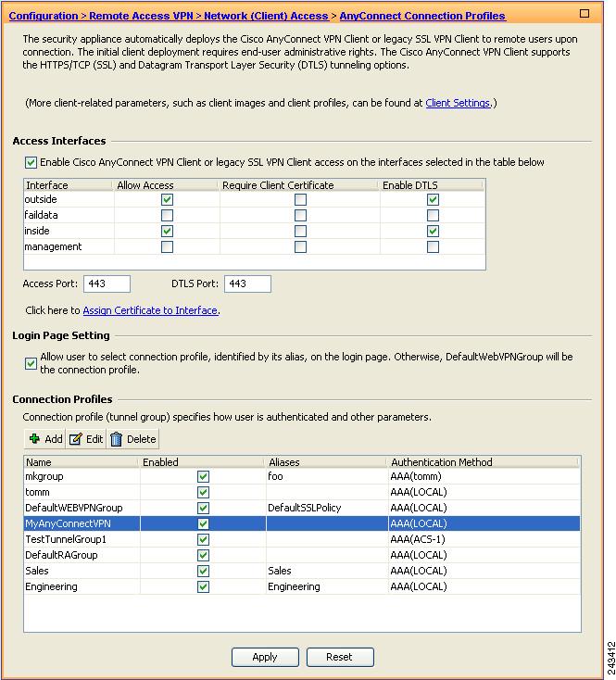Click Enable DTLS column header
The width and height of the screenshot is (616, 680).
[x=433, y=185]
